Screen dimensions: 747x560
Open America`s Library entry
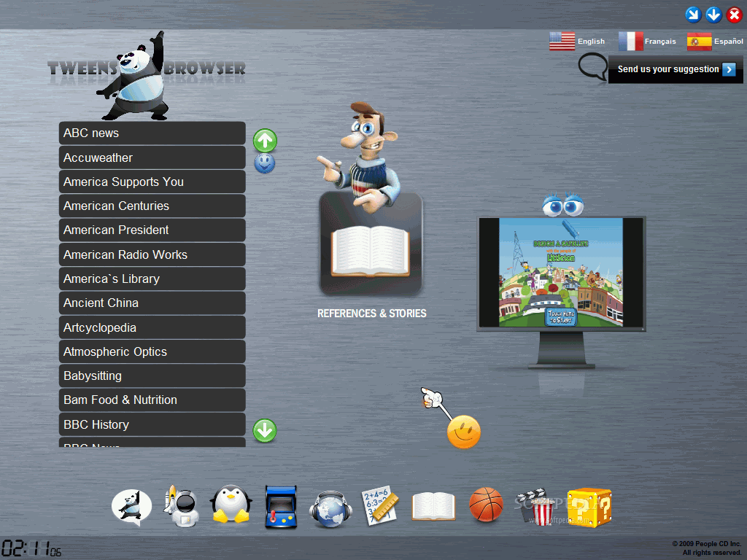(x=152, y=279)
